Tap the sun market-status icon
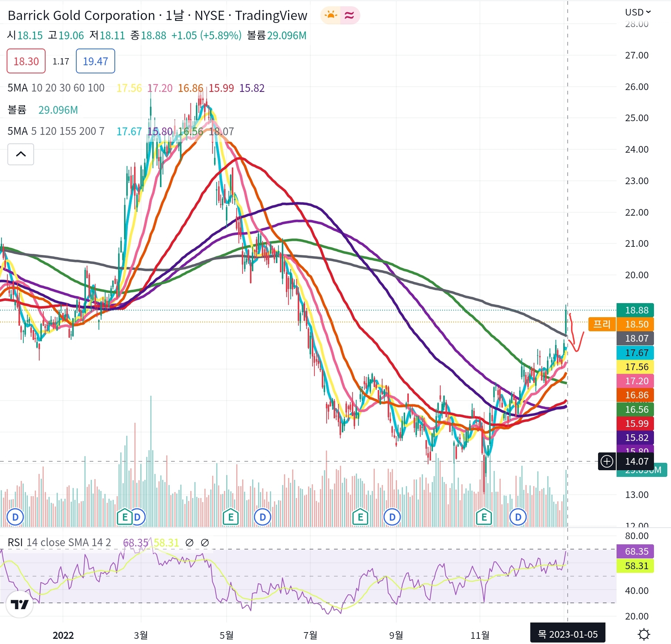 click(331, 16)
